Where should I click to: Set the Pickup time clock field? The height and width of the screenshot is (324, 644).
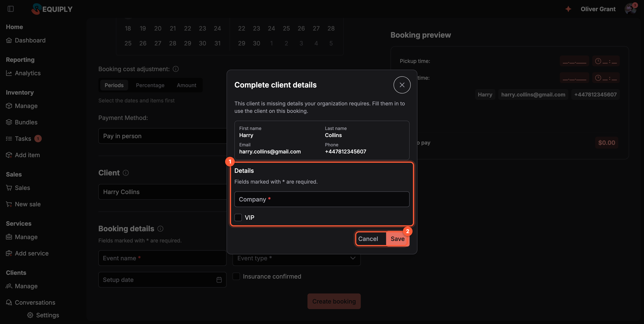click(x=606, y=61)
